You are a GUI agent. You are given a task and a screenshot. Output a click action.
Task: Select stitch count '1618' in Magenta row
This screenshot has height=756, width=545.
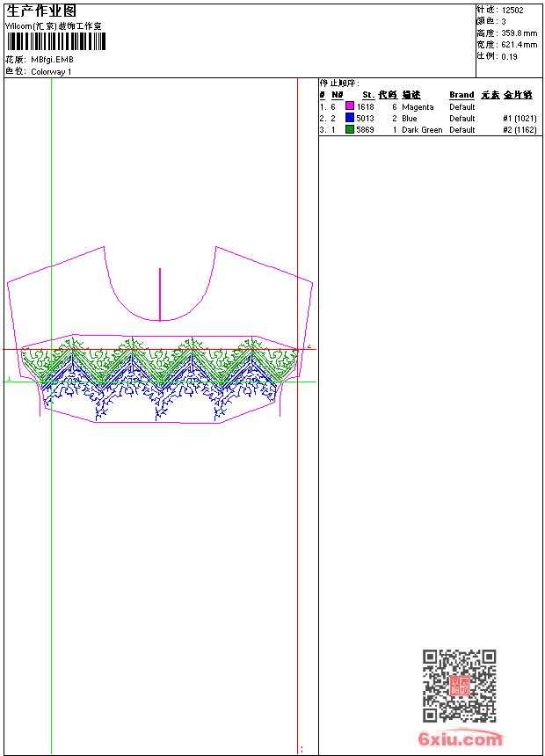pos(365,106)
